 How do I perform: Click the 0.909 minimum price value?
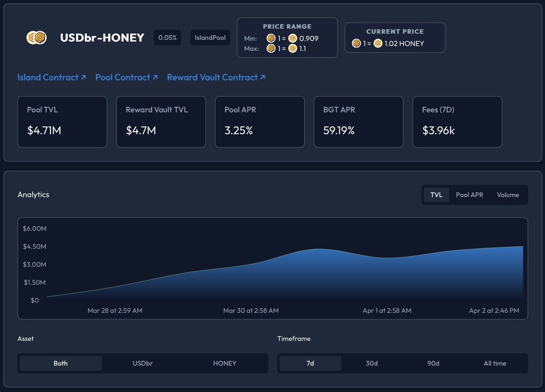pos(309,39)
